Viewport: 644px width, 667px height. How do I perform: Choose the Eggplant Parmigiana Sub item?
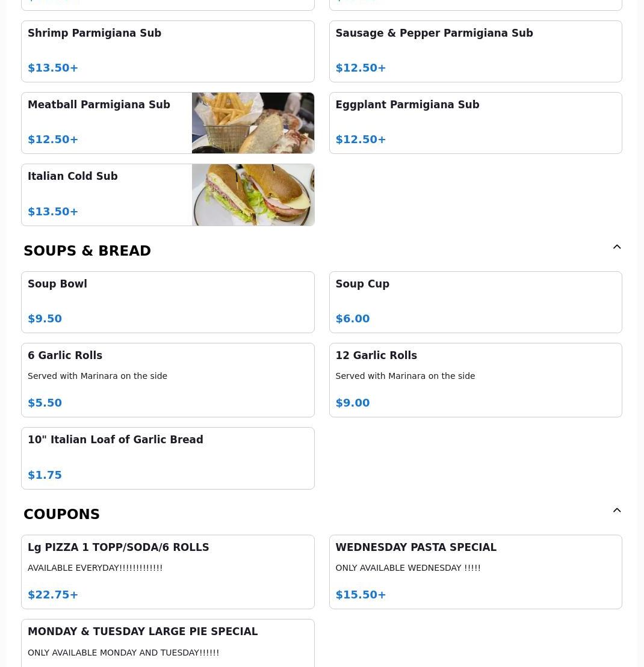pyautogui.click(x=475, y=123)
